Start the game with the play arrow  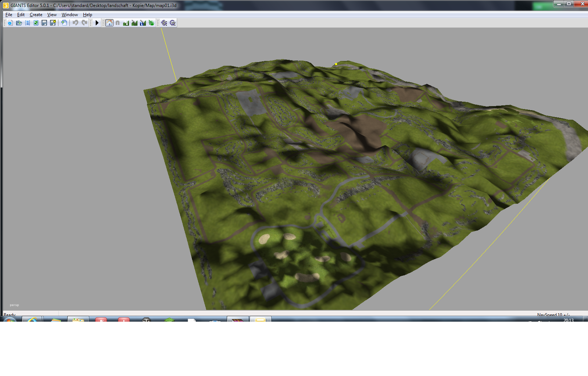[x=97, y=23]
